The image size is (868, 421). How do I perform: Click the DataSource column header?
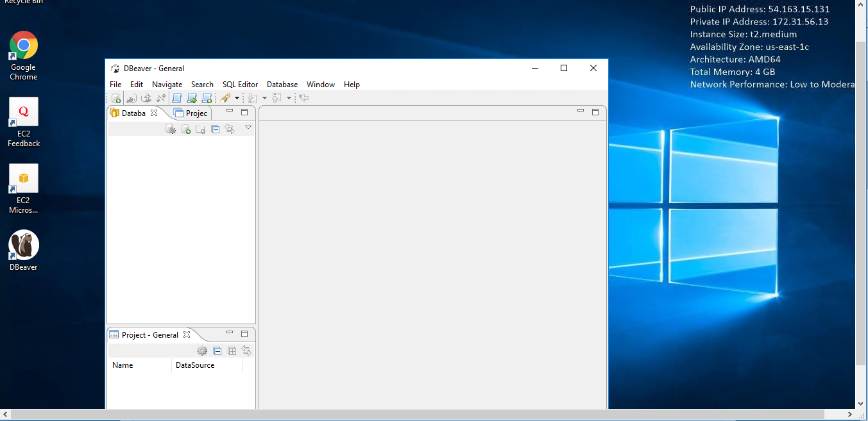[x=195, y=365]
